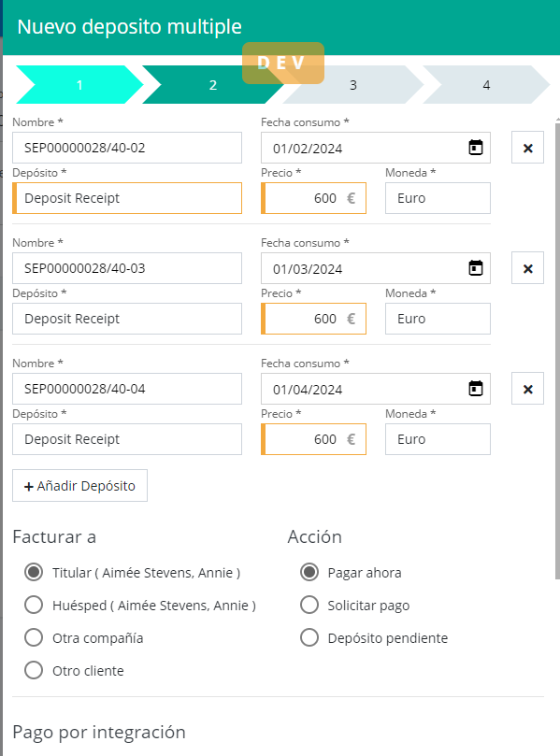Open calendar picker for 01/03/2024 date

tap(476, 268)
